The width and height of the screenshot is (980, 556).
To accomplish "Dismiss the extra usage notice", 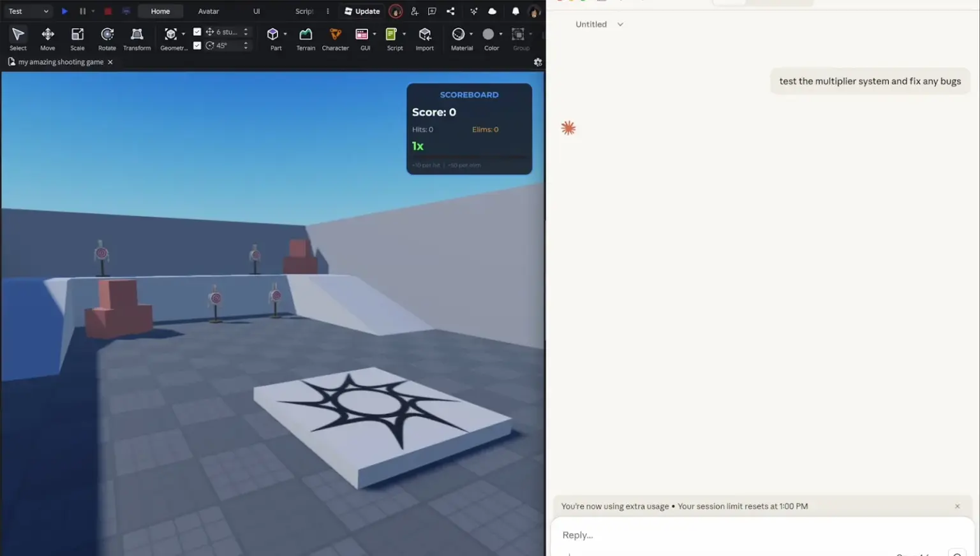I will 957,506.
